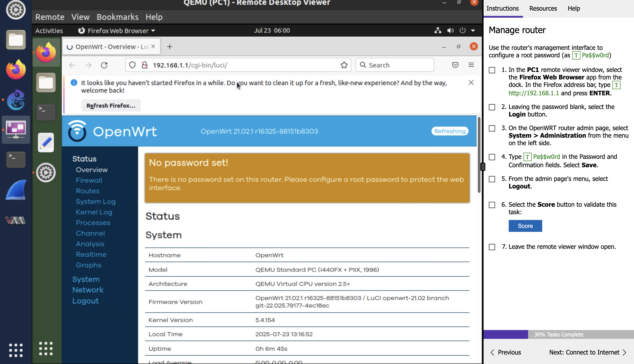634x364 pixels.
Task: Click Logout in the OpenWrt sidebar
Action: click(x=86, y=301)
